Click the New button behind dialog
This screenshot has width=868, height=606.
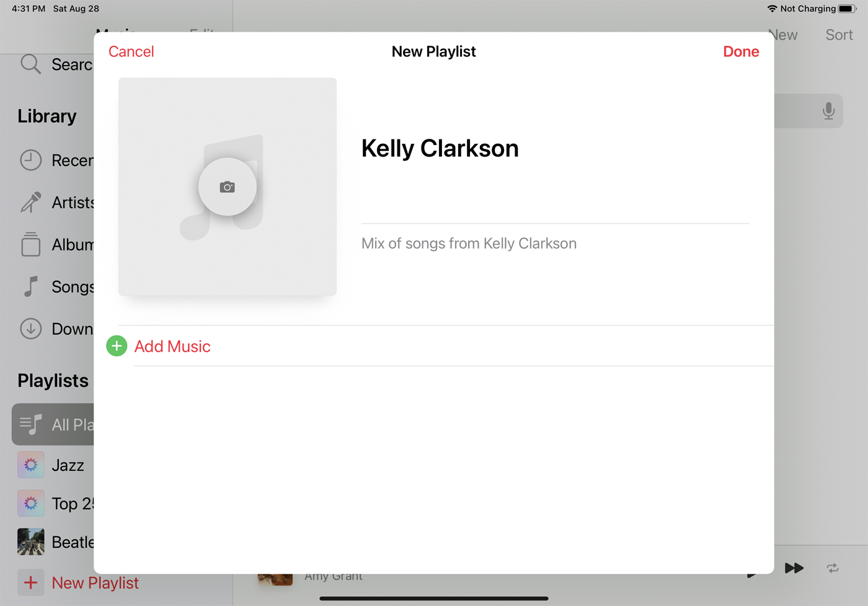pos(784,35)
